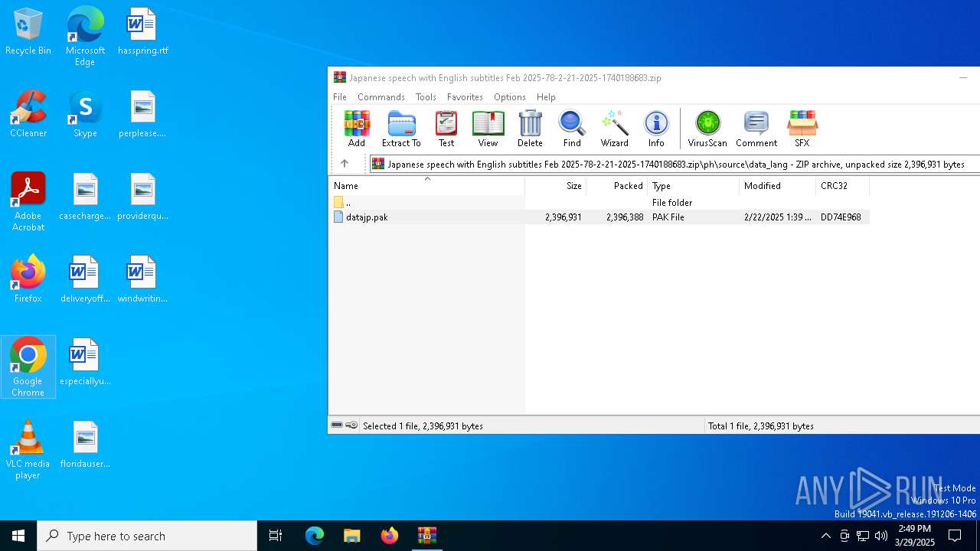Click the CRC32 value DD74E968

(x=841, y=217)
